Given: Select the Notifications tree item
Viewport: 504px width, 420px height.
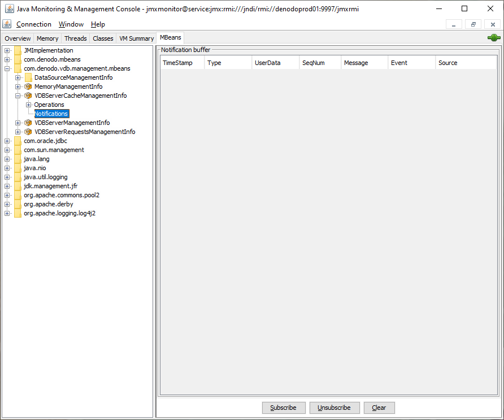Looking at the screenshot, I should (51, 114).
